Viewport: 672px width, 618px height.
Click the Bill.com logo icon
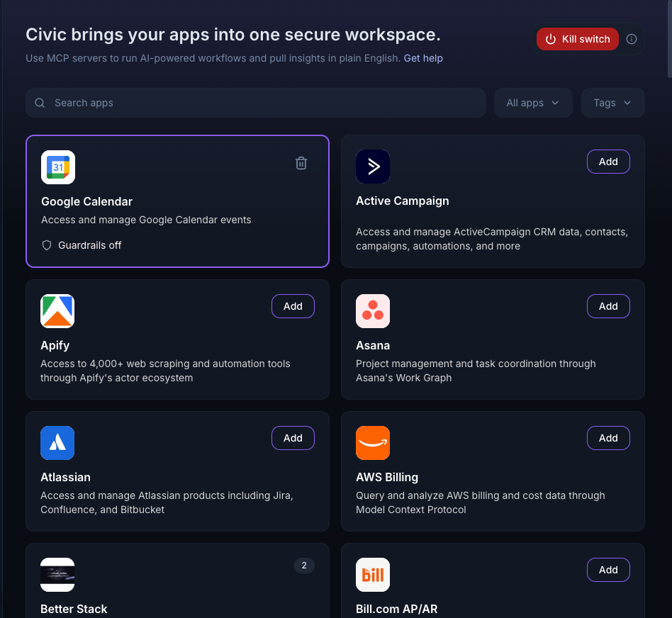click(373, 575)
